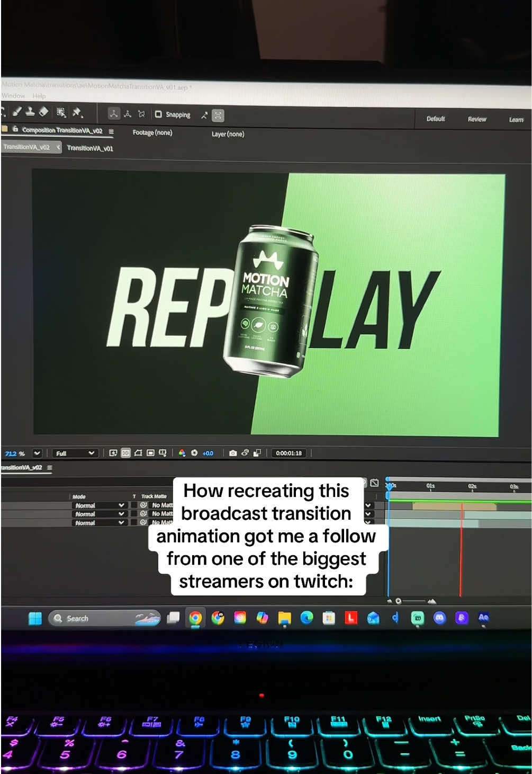Open Task View on taskbar
This screenshot has width=532, height=774.
(173, 618)
